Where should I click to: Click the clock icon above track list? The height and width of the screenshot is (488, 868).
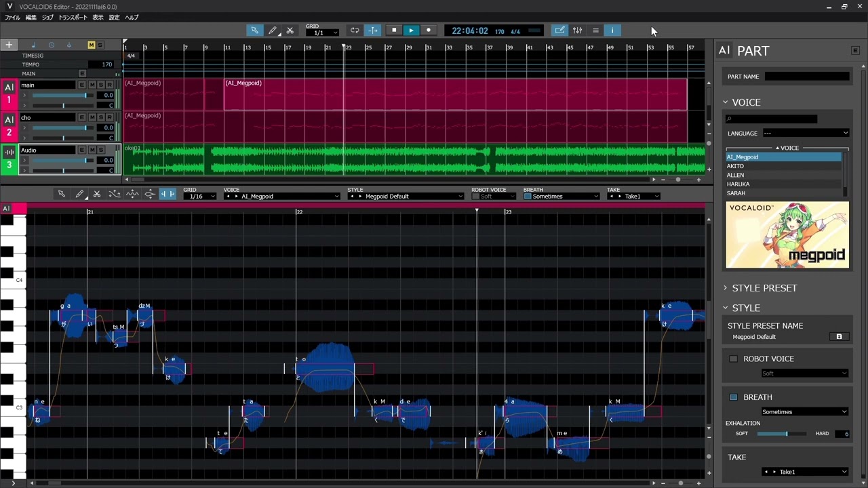(51, 45)
